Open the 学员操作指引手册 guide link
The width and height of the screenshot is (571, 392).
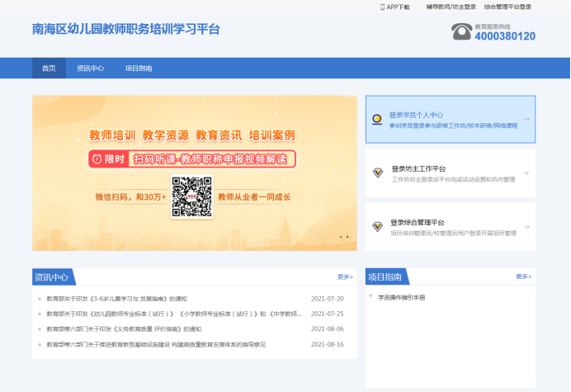click(x=402, y=297)
